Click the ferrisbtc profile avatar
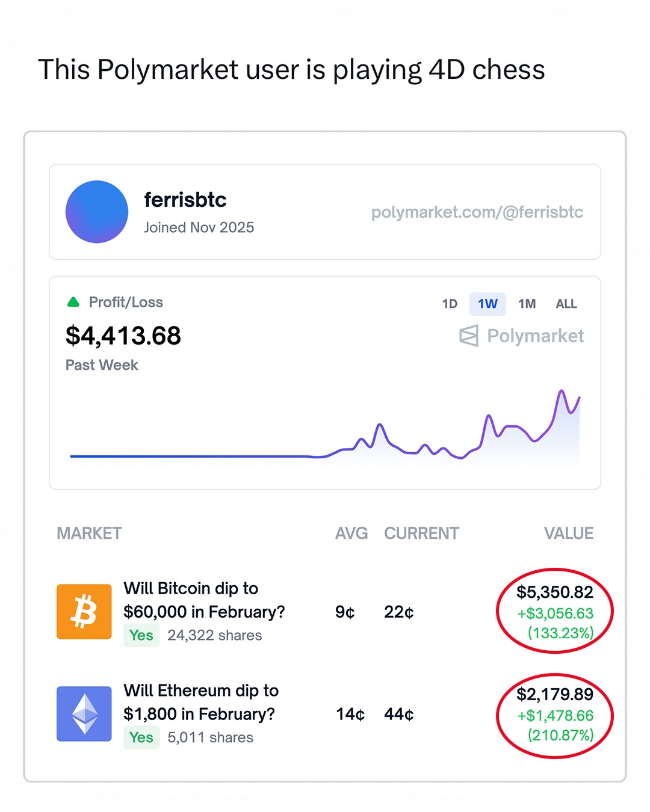Viewport: 650px width, 812px height. click(97, 212)
